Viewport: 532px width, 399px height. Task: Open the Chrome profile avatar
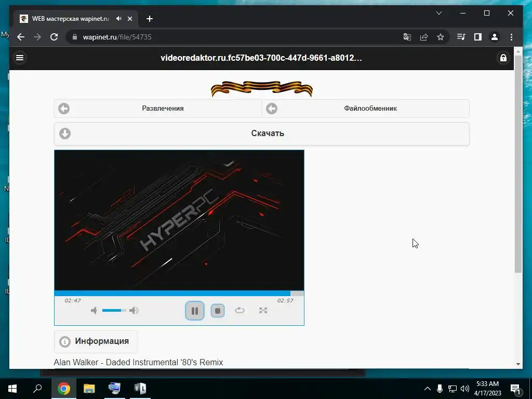point(495,37)
